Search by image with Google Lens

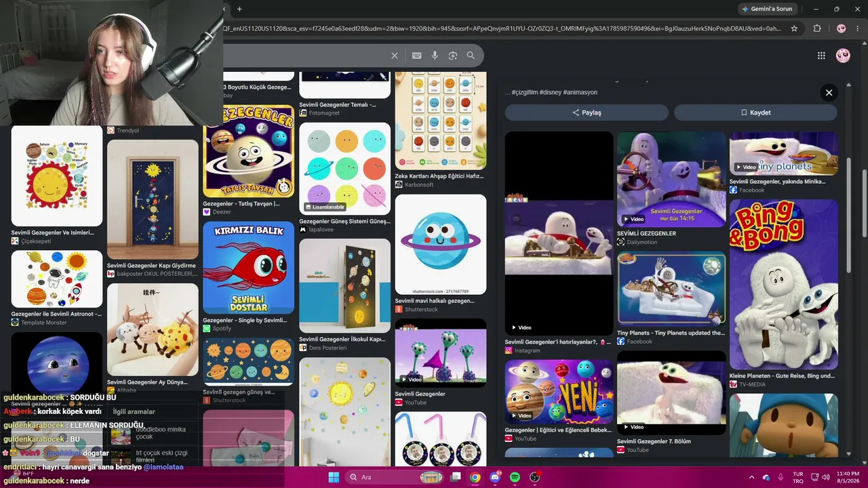click(x=453, y=56)
